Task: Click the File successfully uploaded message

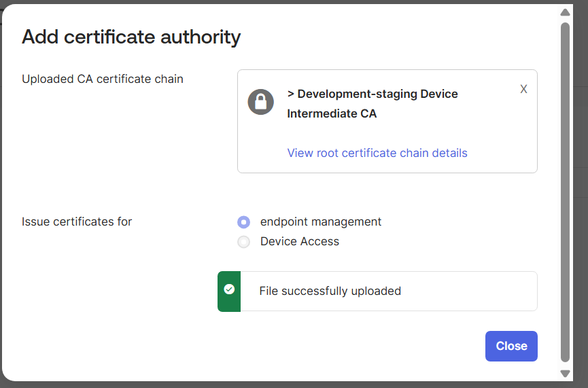Action: coord(330,291)
